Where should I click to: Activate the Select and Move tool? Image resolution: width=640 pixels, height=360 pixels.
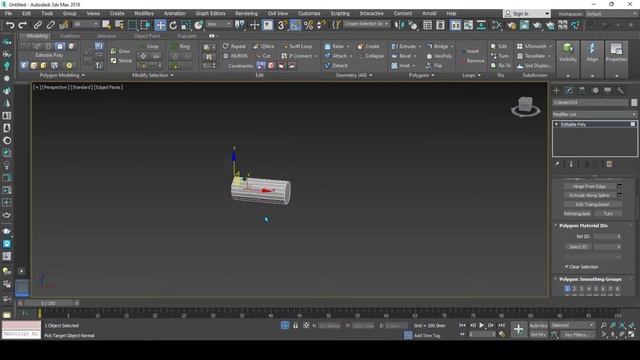(x=160, y=25)
